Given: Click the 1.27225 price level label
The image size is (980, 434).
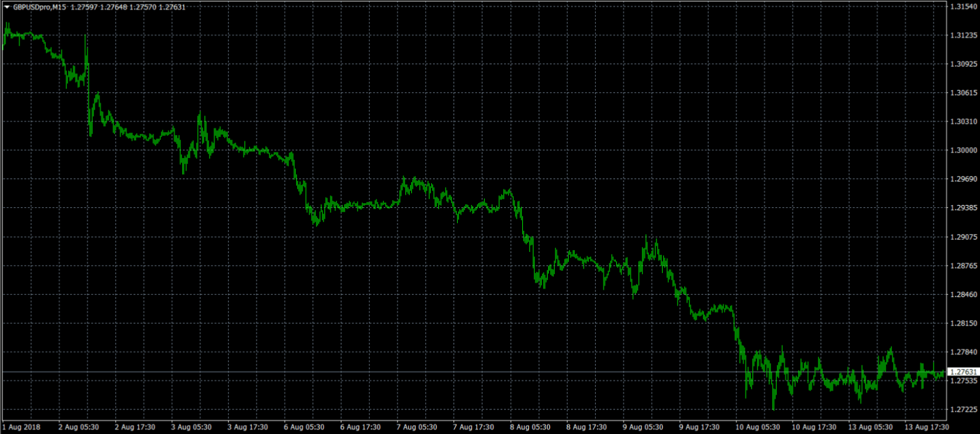Looking at the screenshot, I should tap(964, 410).
